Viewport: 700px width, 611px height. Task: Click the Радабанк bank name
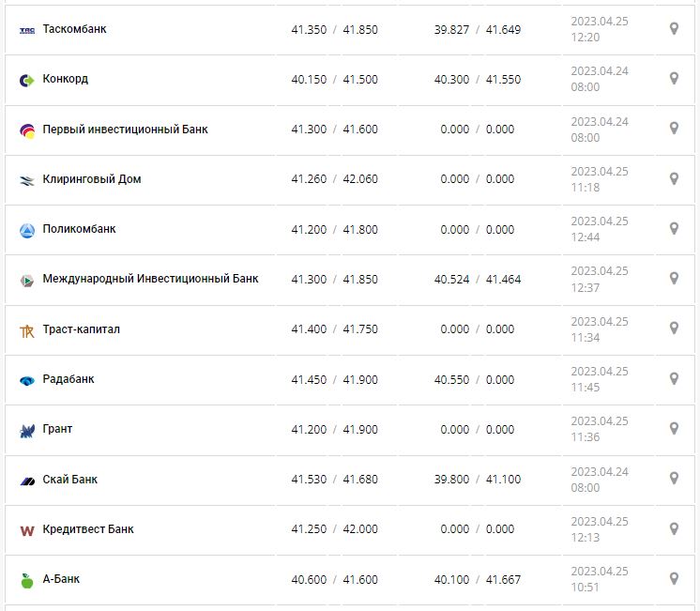coord(68,379)
